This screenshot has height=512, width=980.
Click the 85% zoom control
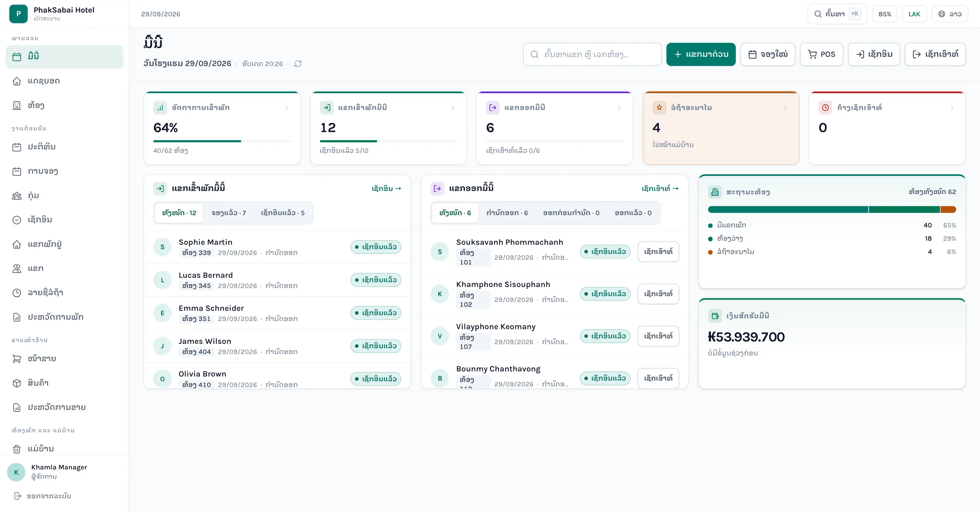pyautogui.click(x=884, y=14)
